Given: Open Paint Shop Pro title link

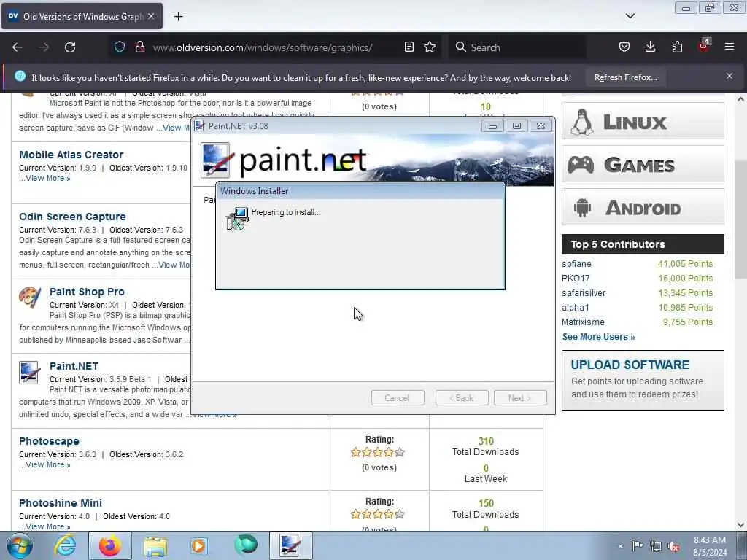Looking at the screenshot, I should tap(88, 292).
